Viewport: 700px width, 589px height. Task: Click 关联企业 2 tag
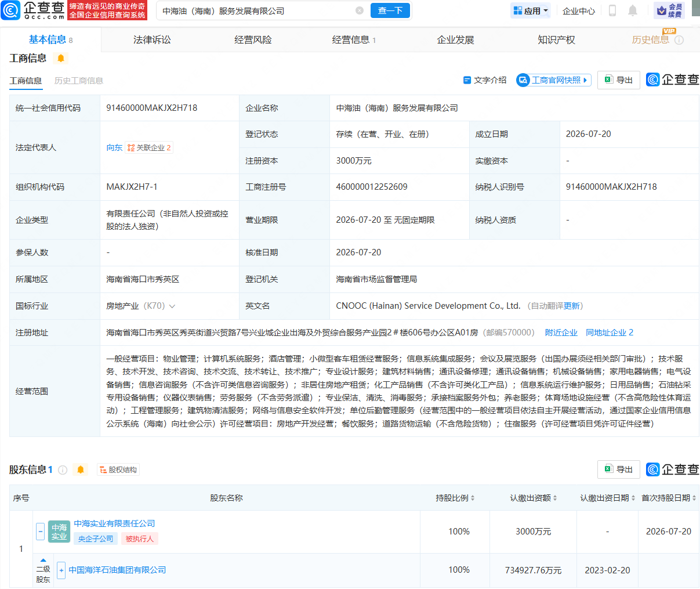coord(149,147)
